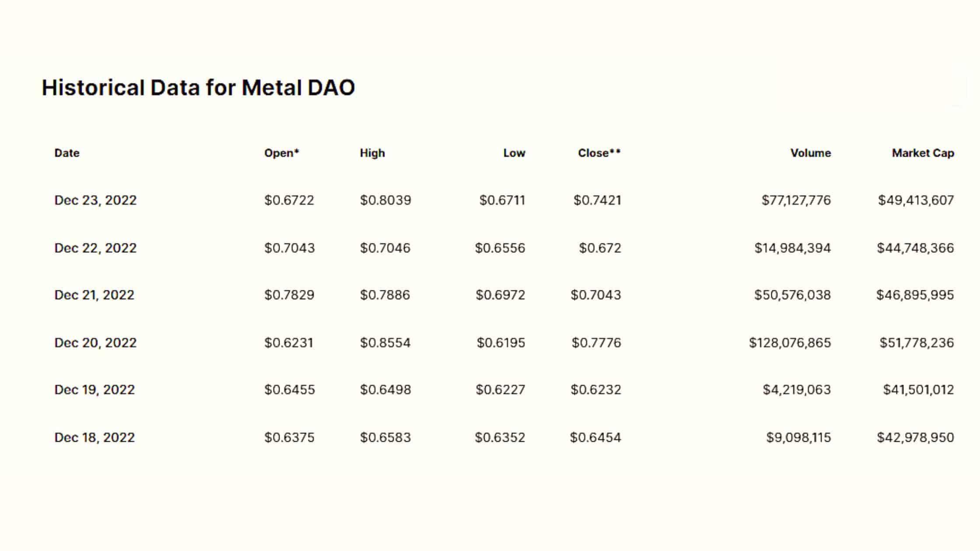Select the Market Cap column header

click(923, 153)
